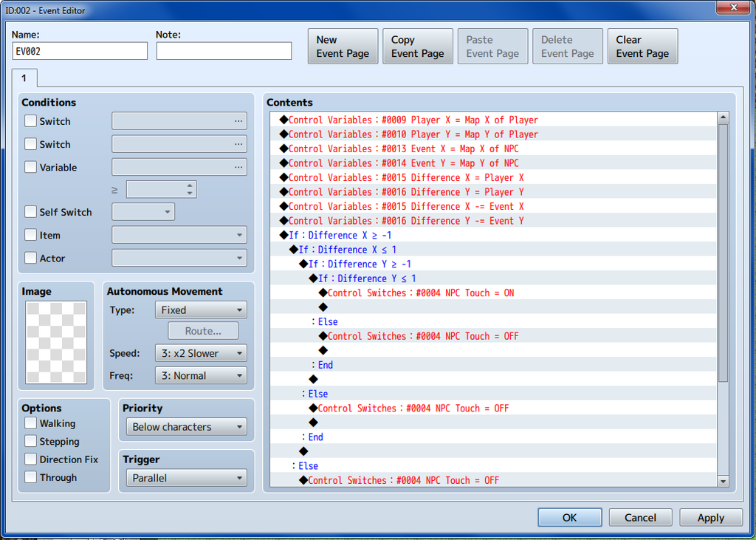The width and height of the screenshot is (756, 540).
Task: Select event page tab 1
Action: click(24, 78)
